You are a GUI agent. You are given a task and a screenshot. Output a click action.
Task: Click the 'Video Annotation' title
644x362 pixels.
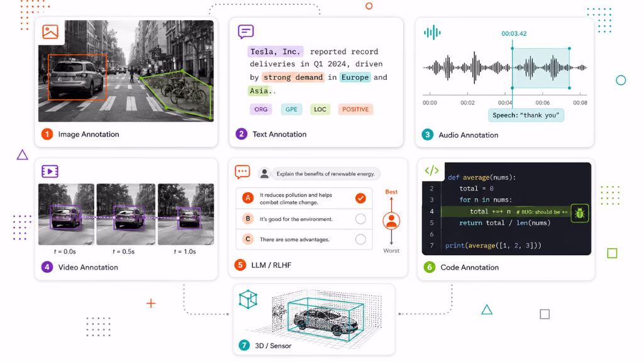[x=88, y=267]
